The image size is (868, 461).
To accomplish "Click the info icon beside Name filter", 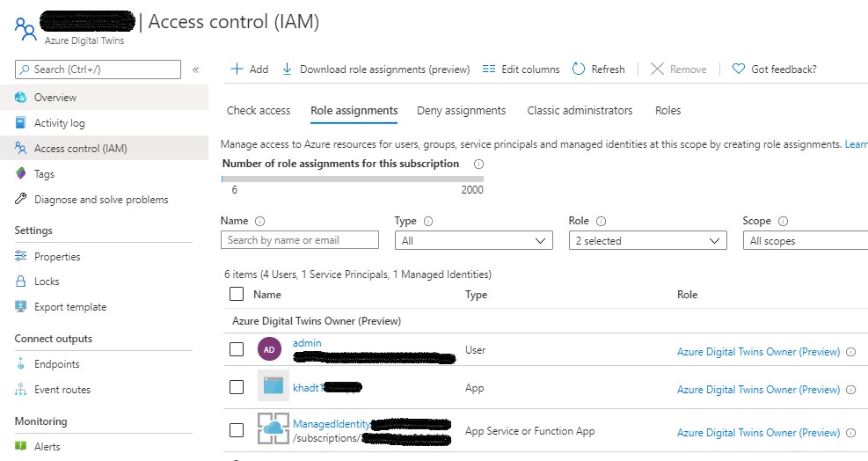I will (x=259, y=221).
